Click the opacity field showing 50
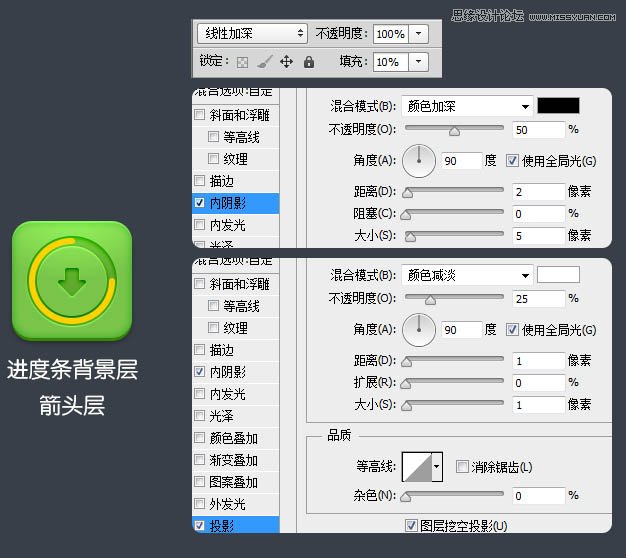 (x=538, y=130)
